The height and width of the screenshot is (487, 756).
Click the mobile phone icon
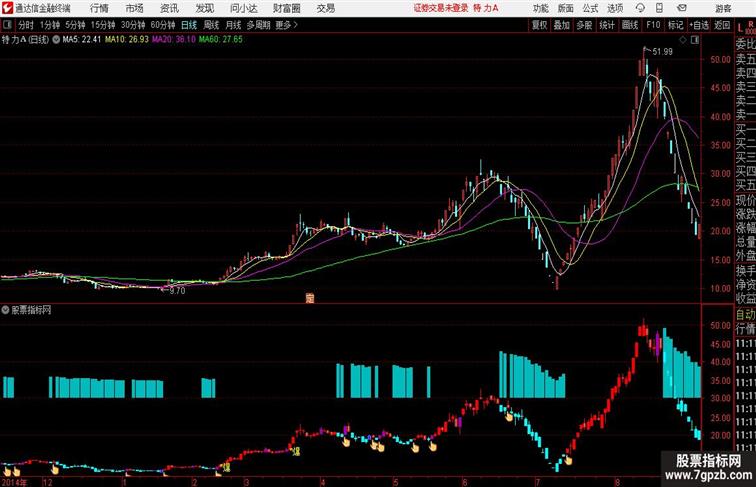[x=659, y=8]
